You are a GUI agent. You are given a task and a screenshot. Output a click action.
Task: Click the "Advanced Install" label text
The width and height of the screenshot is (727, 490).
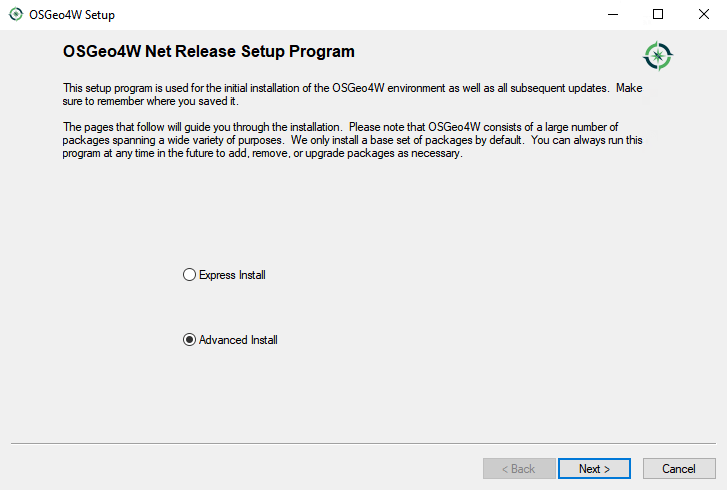pyautogui.click(x=238, y=340)
